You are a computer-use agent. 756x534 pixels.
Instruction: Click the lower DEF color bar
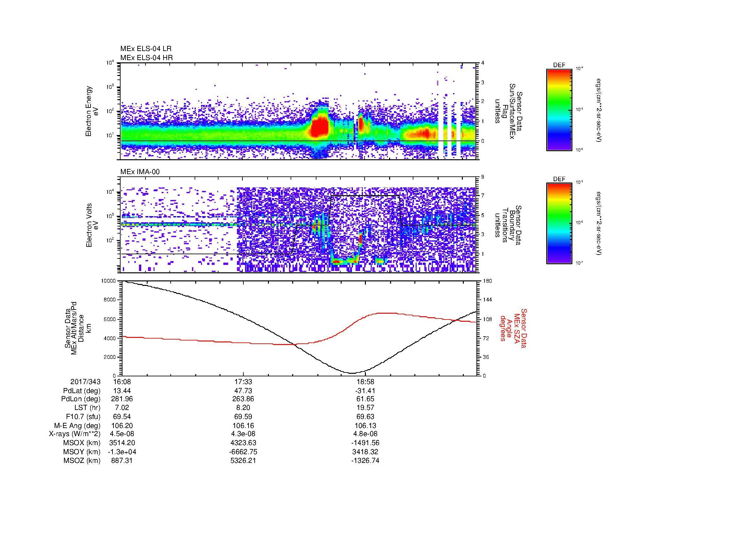pos(559,224)
